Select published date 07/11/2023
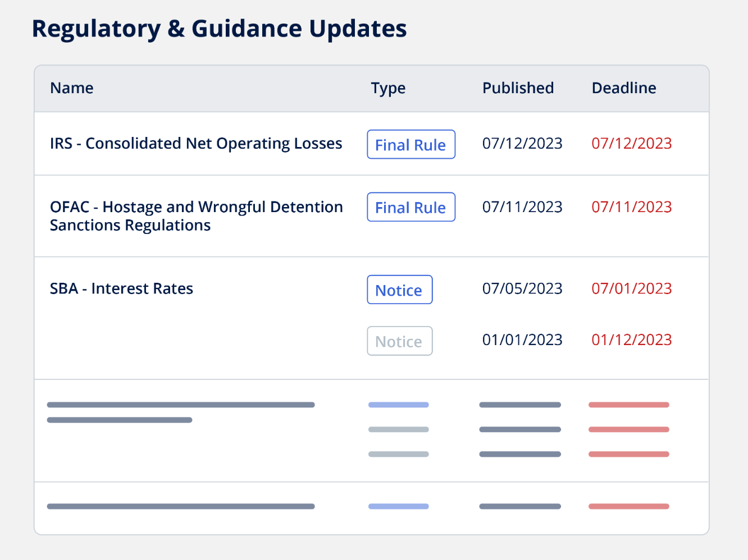This screenshot has height=560, width=748. pos(522,207)
